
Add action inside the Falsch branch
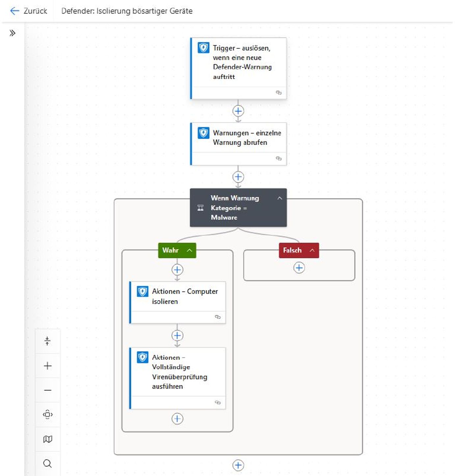point(299,268)
